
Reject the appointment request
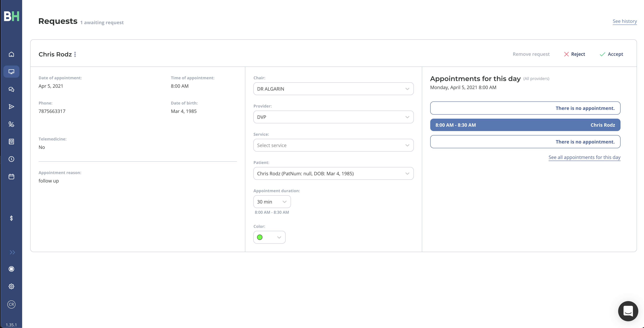574,54
